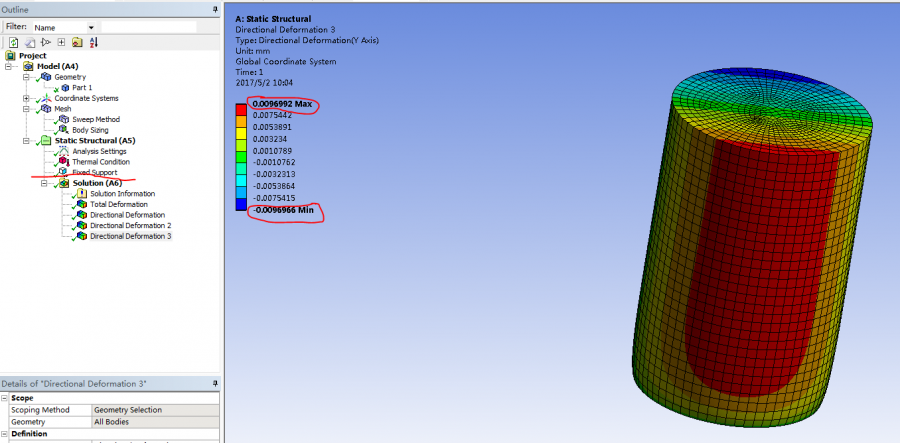Click the Filter text input field
Image resolution: width=900 pixels, height=443 pixels.
[x=149, y=27]
